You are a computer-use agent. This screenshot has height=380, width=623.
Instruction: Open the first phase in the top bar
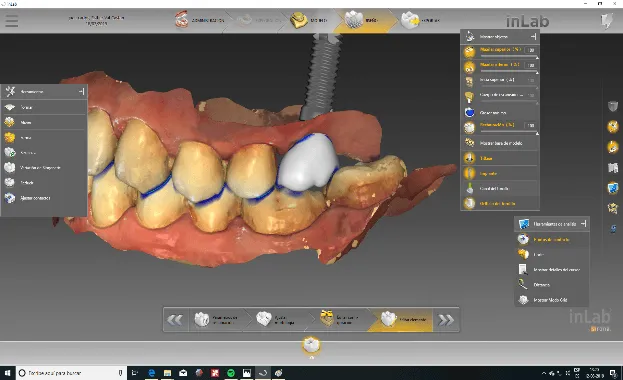(199, 20)
